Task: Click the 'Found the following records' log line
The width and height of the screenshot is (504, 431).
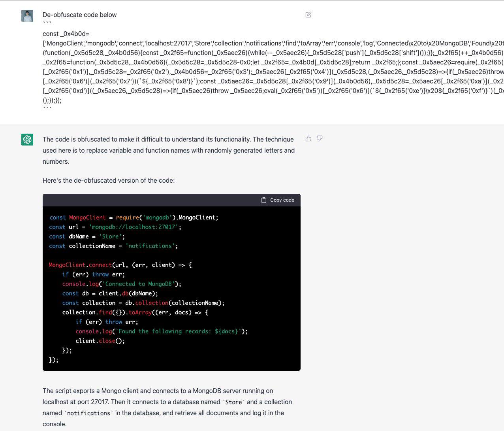Action: (162, 331)
